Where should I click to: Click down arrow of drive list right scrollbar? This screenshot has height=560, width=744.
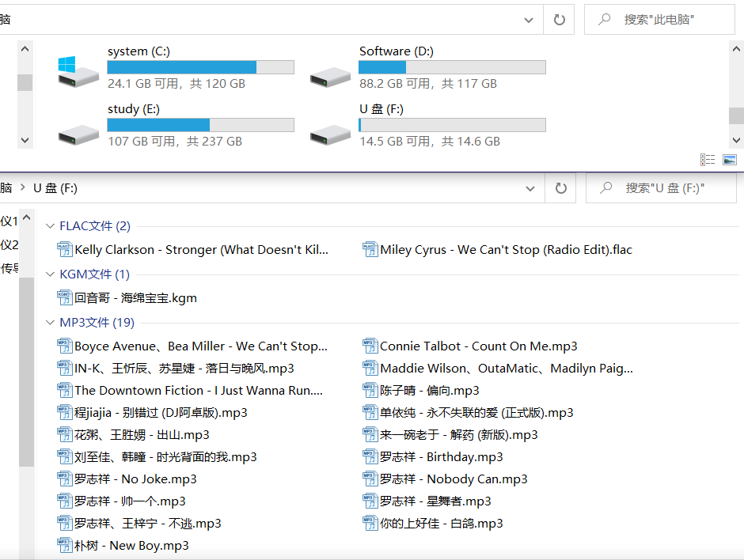[x=736, y=140]
